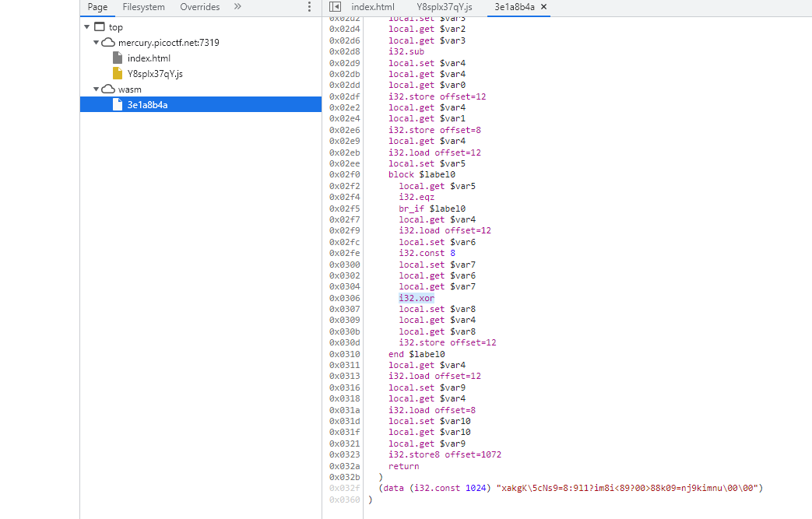Click the index.html file icon in tree

coord(118,58)
